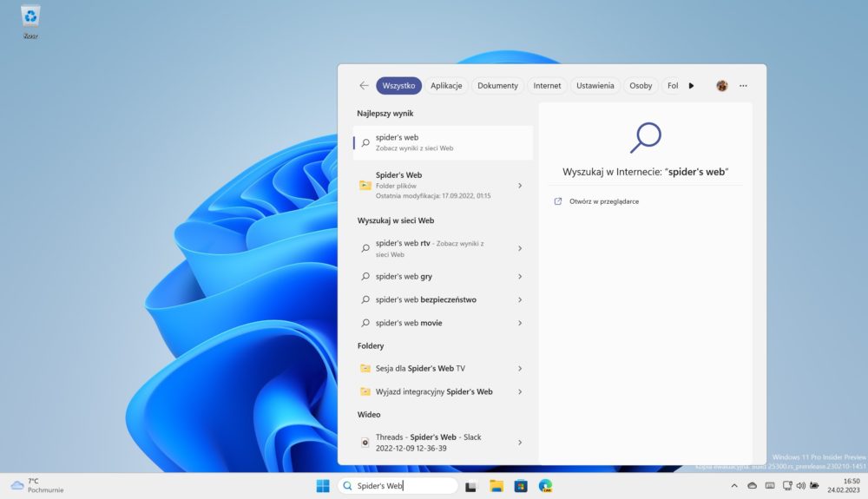Click the magnifier icon beside spider's web rtv

tap(365, 248)
